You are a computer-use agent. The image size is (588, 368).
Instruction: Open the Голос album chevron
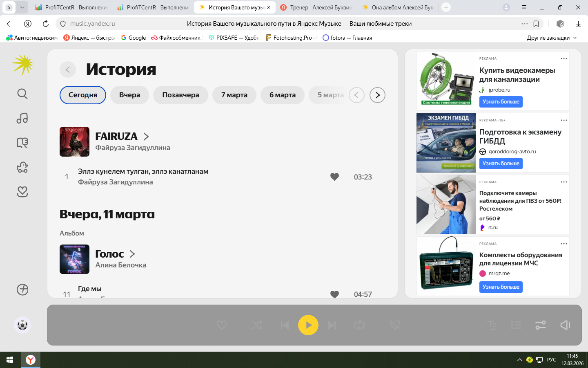click(132, 254)
